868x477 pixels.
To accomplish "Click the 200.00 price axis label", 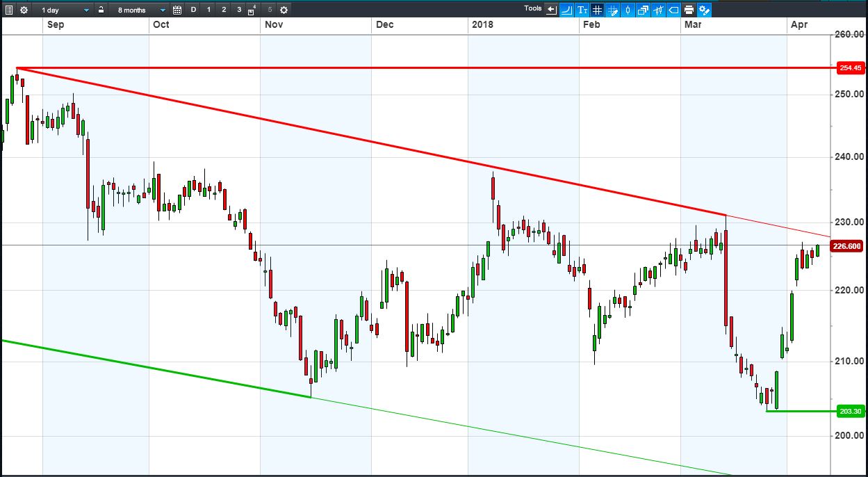I will pos(849,436).
